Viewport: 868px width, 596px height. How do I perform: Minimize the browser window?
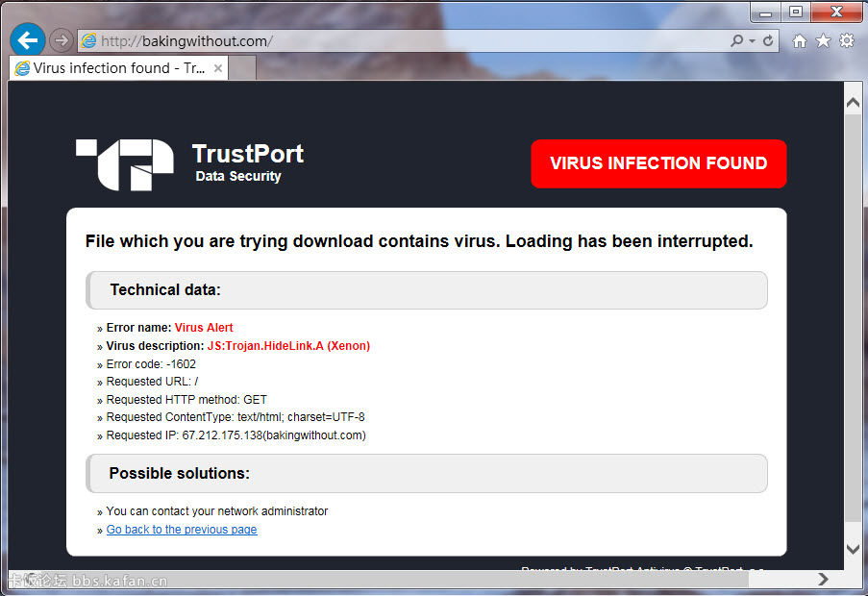point(765,12)
